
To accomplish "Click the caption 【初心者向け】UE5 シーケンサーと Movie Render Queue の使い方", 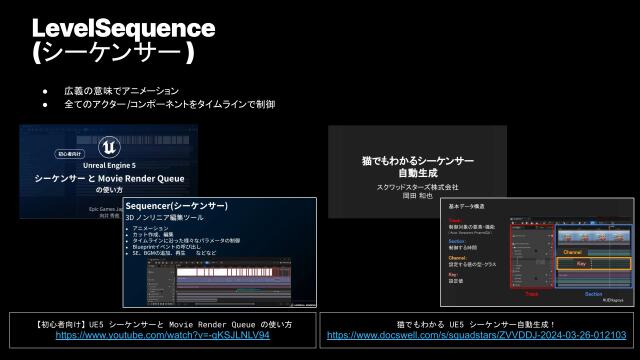I will tap(163, 324).
